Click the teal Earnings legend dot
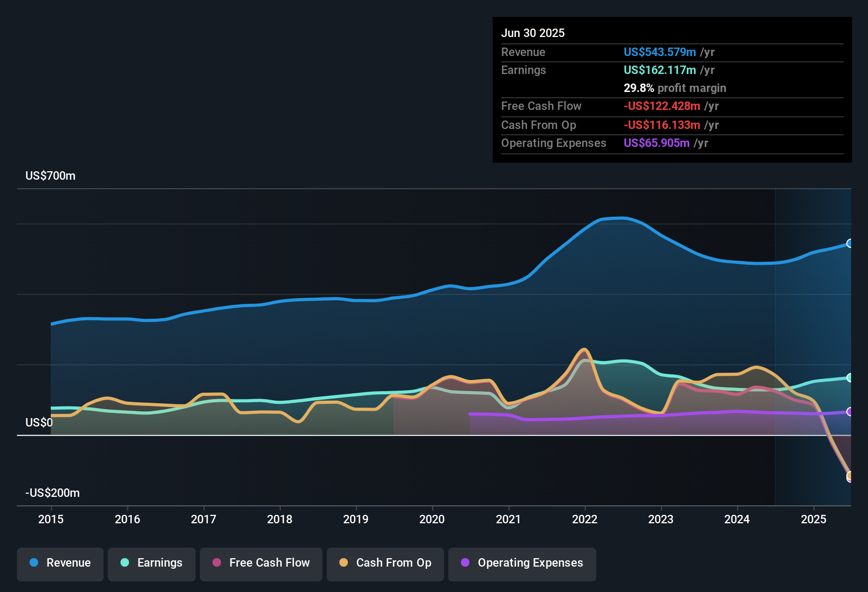Viewport: 868px width, 592px height. [x=125, y=563]
